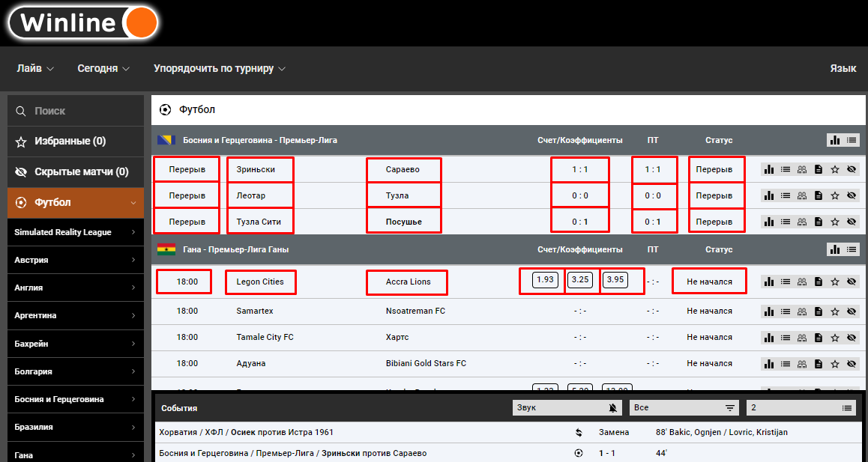Switch Босния Премьер-Лига header to list view

(852, 140)
